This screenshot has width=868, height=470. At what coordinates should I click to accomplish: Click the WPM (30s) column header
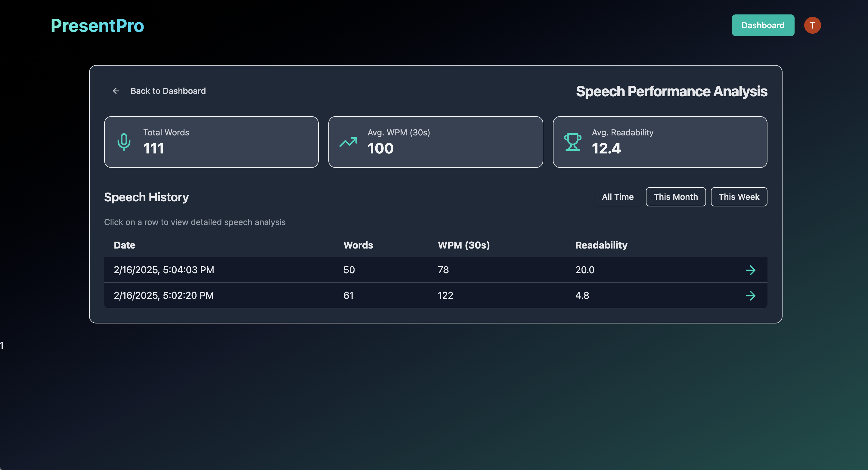tap(464, 245)
